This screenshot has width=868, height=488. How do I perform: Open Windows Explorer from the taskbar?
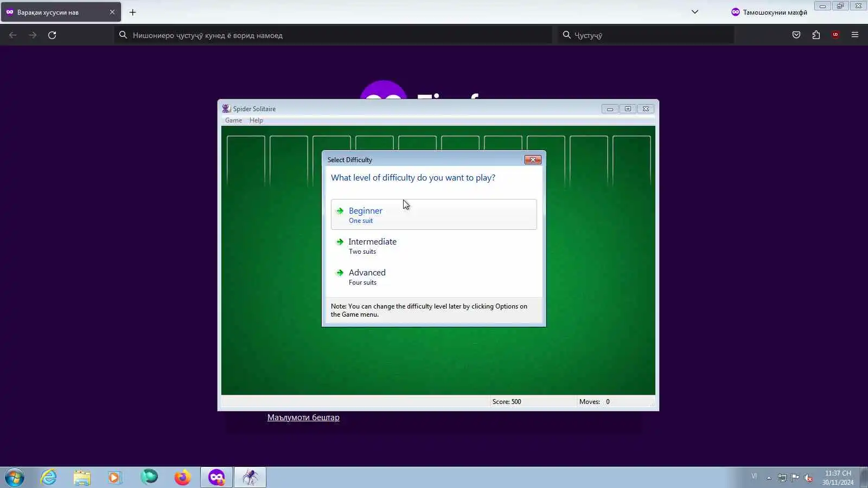tap(82, 477)
